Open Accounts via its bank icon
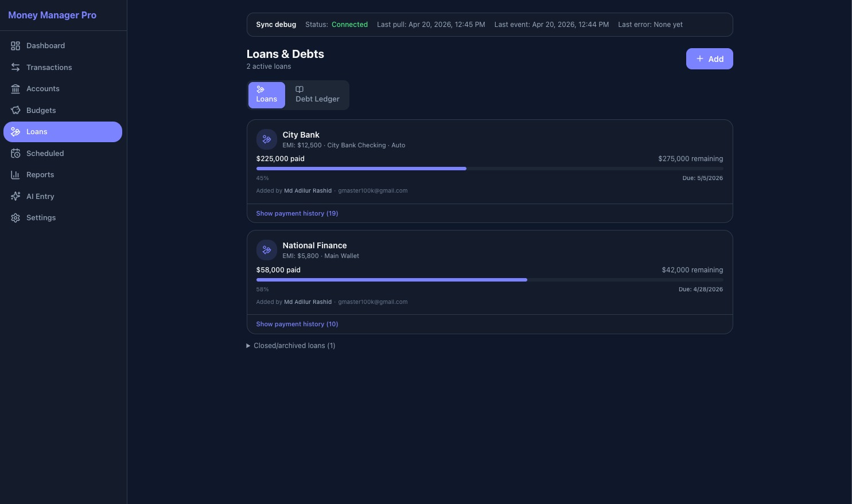The width and height of the screenshot is (852, 504). point(15,89)
